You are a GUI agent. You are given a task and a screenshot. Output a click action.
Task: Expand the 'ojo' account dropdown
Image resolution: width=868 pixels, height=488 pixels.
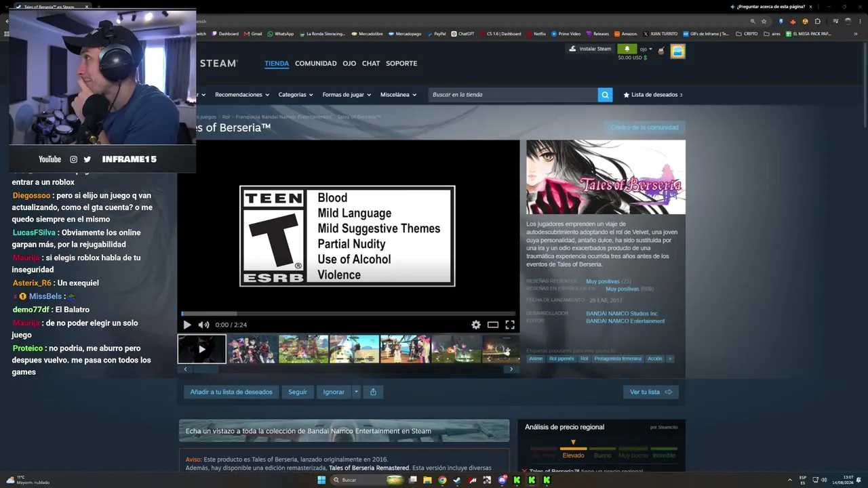tap(645, 49)
